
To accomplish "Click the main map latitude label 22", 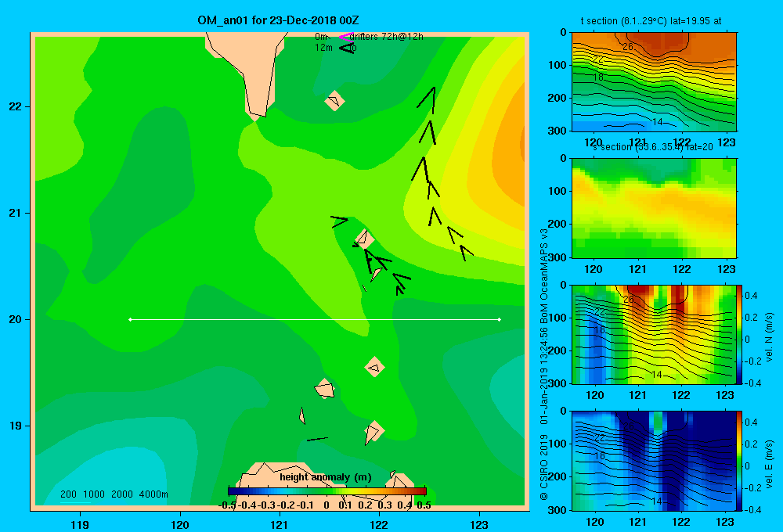I will pyautogui.click(x=16, y=107).
